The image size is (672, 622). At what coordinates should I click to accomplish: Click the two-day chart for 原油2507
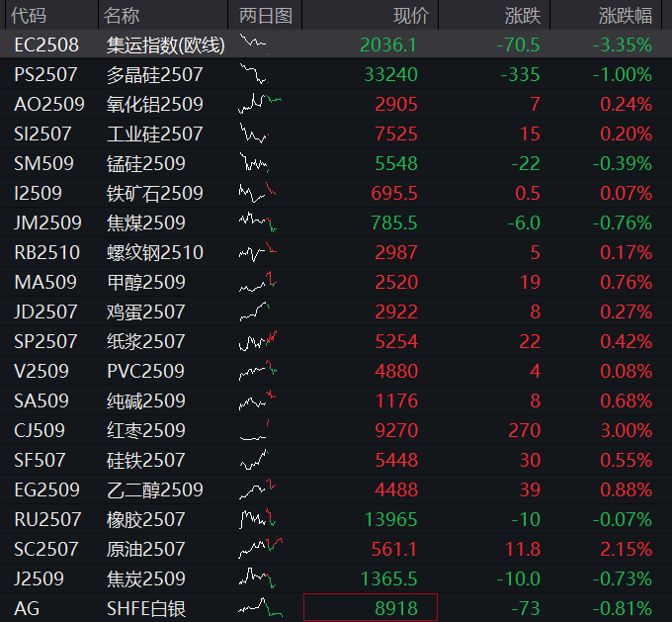[x=261, y=549]
